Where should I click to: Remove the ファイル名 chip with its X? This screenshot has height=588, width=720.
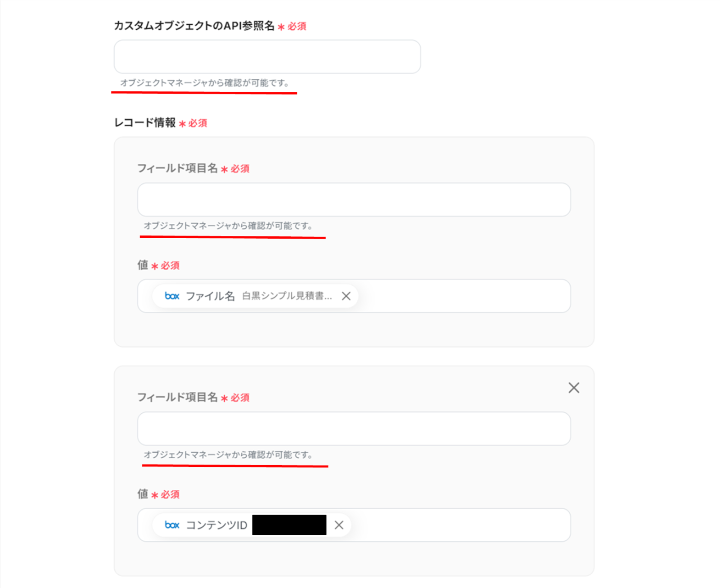point(346,296)
